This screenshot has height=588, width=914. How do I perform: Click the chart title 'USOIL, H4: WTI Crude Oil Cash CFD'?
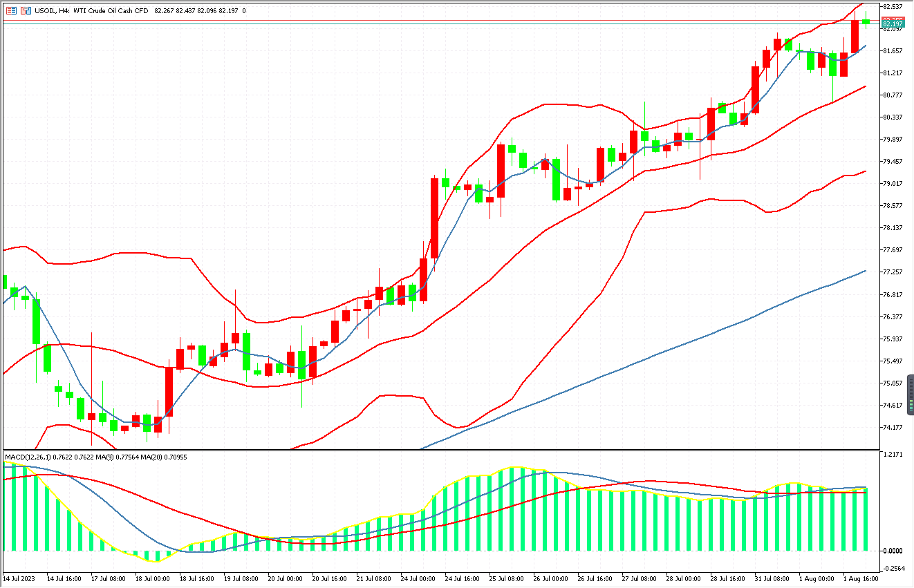click(x=92, y=11)
